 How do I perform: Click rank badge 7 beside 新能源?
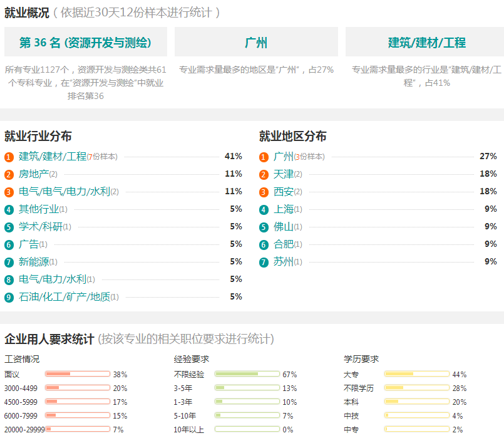coord(9,263)
